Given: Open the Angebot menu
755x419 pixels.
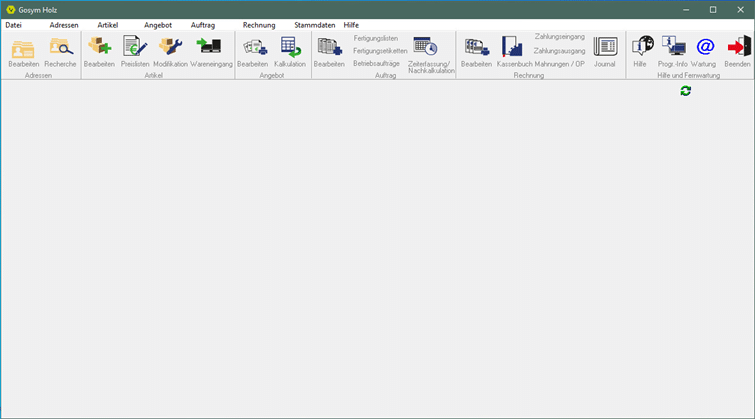Looking at the screenshot, I should tap(157, 25).
